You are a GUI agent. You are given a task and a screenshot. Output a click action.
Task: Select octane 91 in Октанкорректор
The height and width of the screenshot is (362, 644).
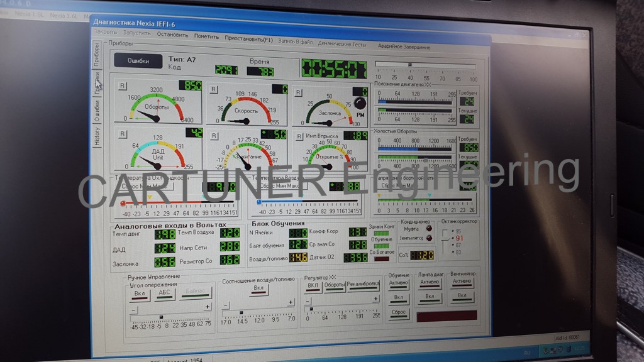click(x=457, y=238)
